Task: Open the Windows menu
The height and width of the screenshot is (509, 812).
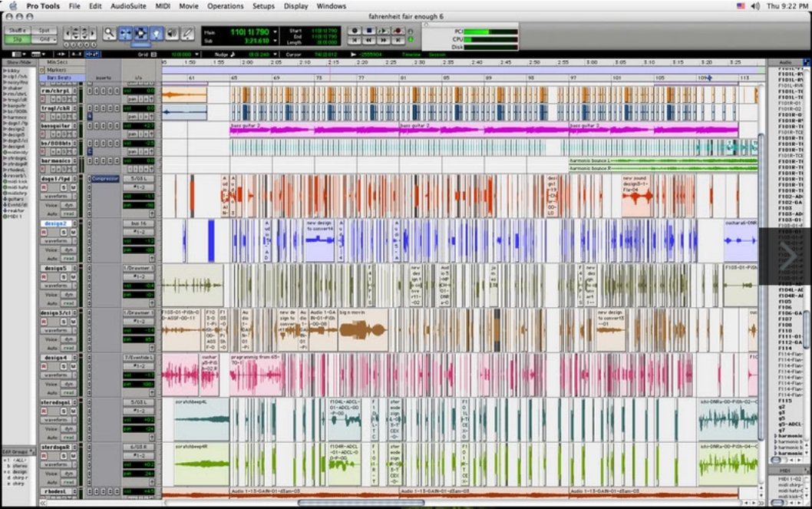Action: (331, 6)
